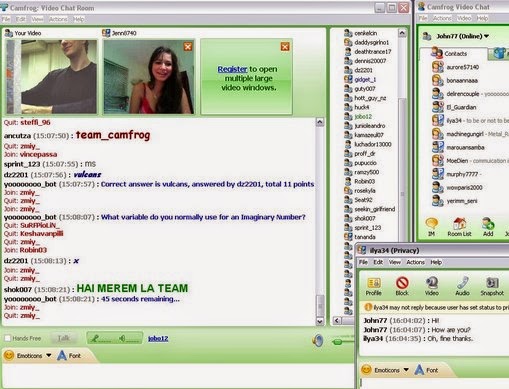The width and height of the screenshot is (509, 389).
Task: Click the speaker volume icon in room
Action: 318,340
